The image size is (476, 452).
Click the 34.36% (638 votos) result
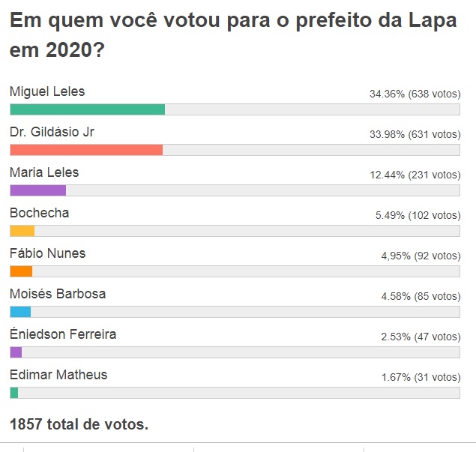415,94
